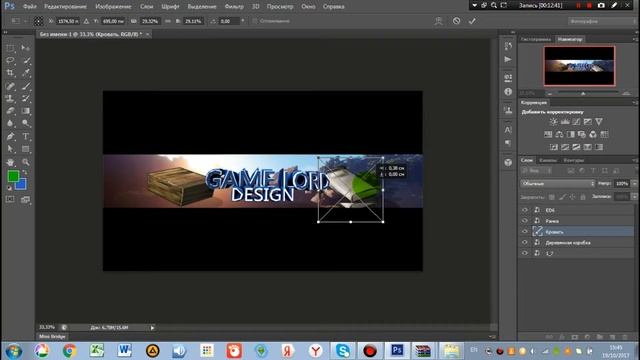Open the layer fill dropdown arrow
Screen dimensions: 640x360
[634, 197]
